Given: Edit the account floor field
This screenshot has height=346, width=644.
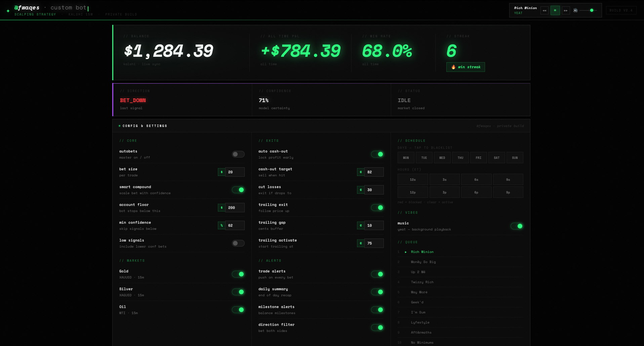Looking at the screenshot, I should [235, 208].
